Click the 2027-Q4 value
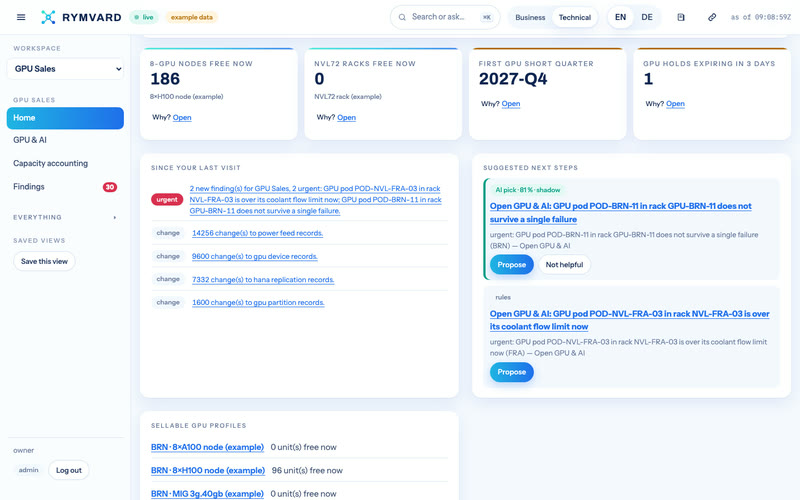Viewport: 800px width, 500px height. point(513,79)
